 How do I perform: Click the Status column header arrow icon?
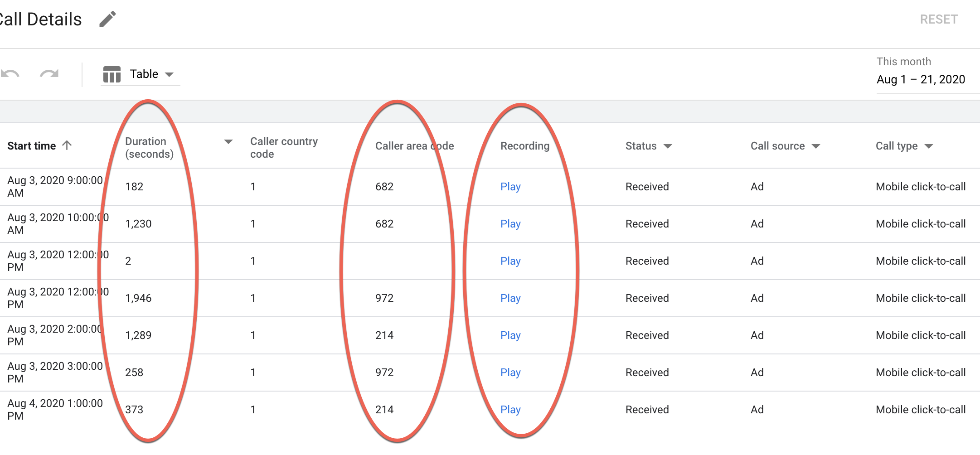pos(668,146)
